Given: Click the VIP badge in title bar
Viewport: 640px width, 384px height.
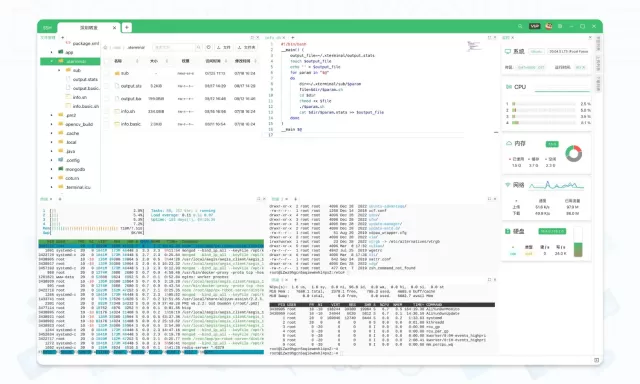Looking at the screenshot, I should (x=535, y=26).
